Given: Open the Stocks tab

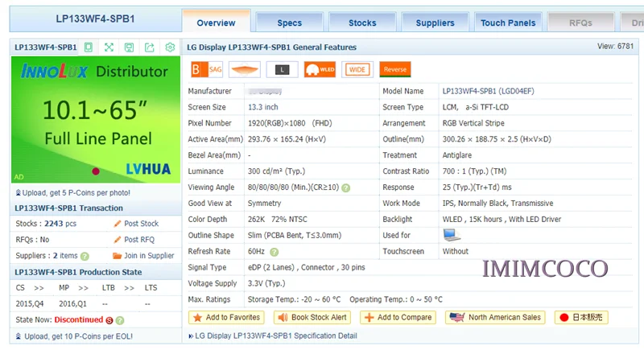Looking at the screenshot, I should [362, 23].
